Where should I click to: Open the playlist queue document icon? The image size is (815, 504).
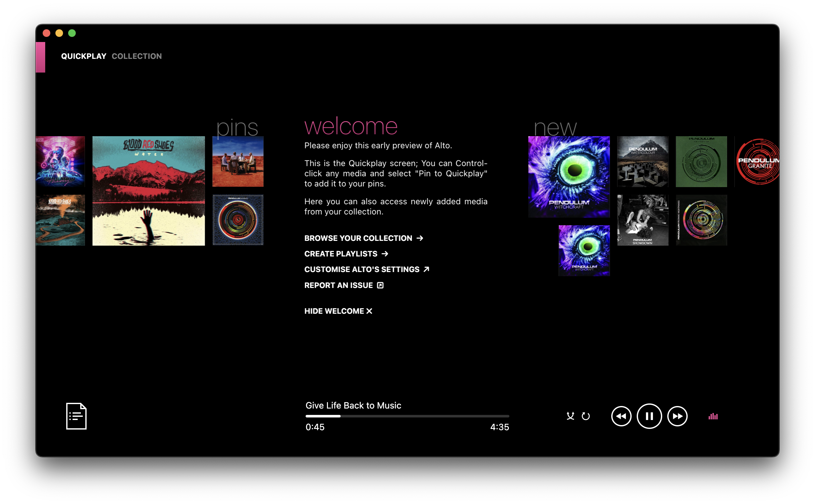76,416
